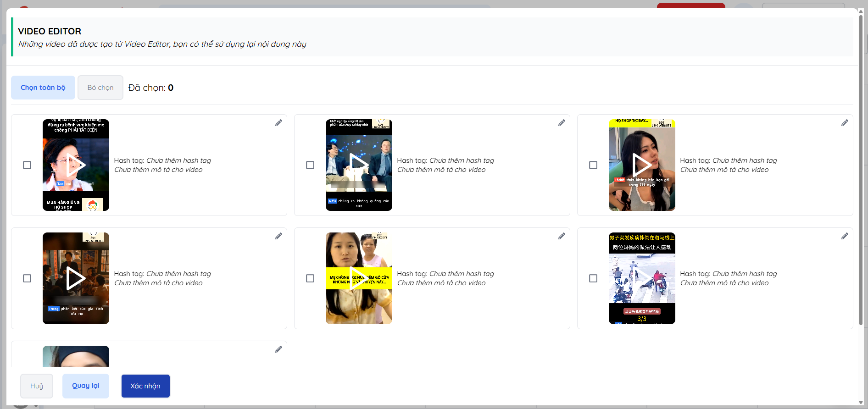Click pencil icon on the 'MẸ CHỒNG' video card

coord(562,236)
